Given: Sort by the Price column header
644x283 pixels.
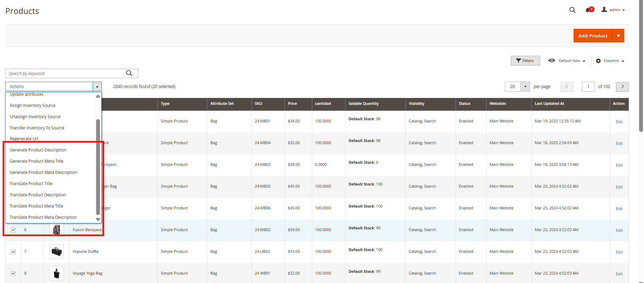Looking at the screenshot, I should coord(298,104).
